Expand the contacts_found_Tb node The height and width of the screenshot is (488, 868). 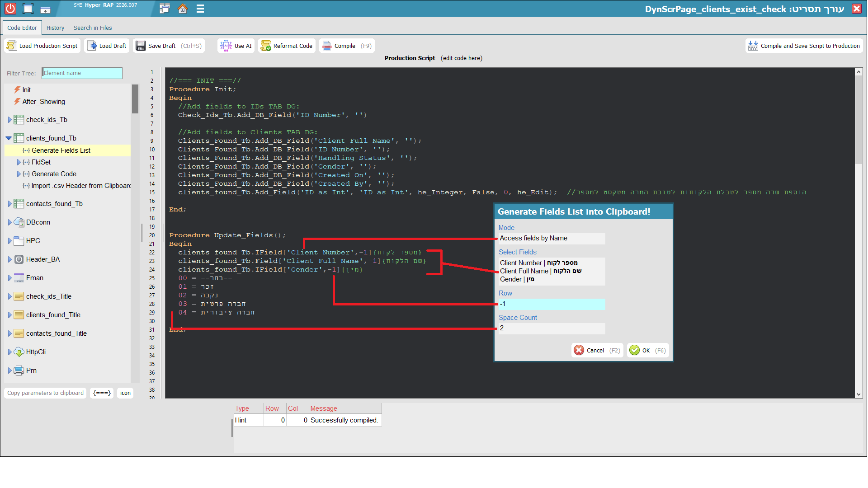tap(10, 204)
